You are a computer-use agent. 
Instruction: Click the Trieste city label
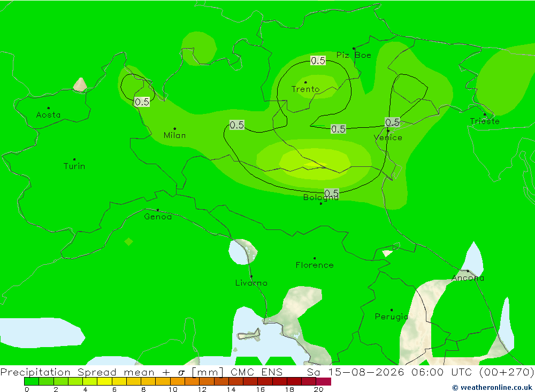485,121
